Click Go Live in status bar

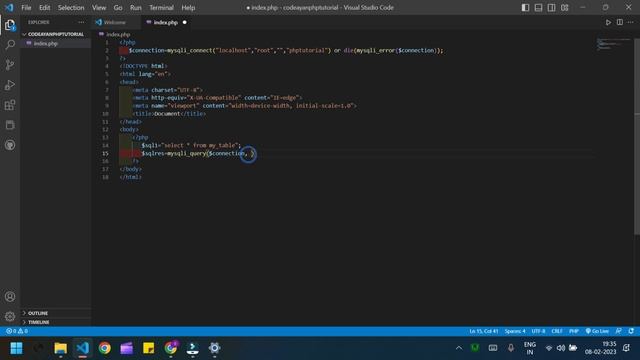pos(597,331)
